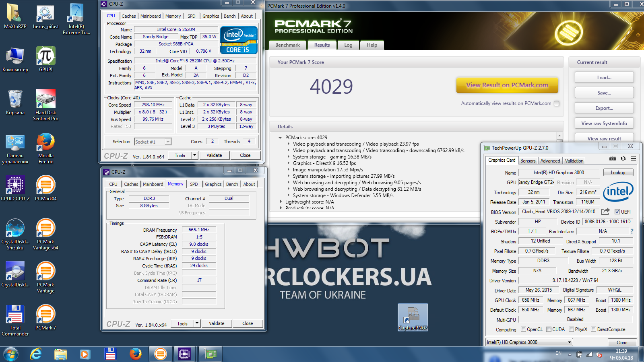
Task: Open the GPUPI desktop icon
Action: [45, 59]
